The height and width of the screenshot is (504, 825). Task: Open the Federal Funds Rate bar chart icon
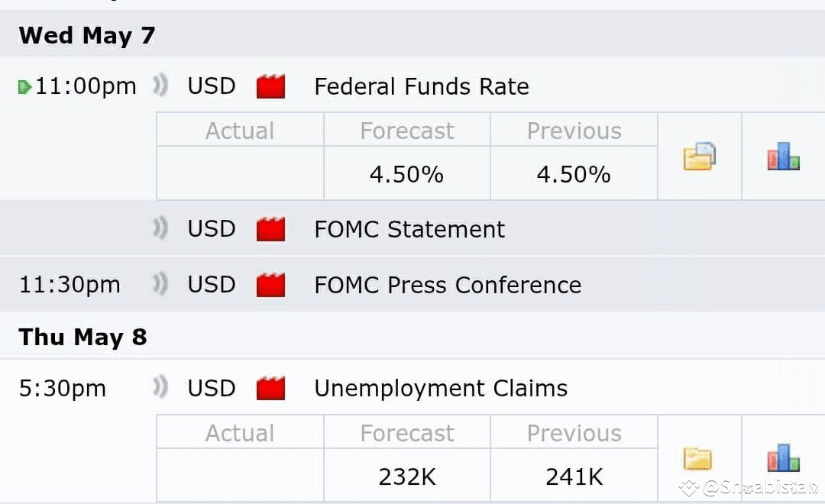click(783, 157)
